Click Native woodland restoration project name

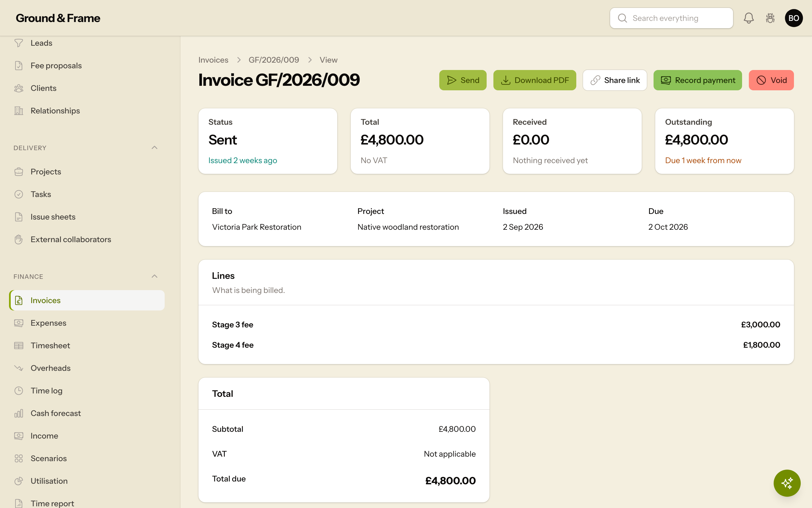click(408, 227)
